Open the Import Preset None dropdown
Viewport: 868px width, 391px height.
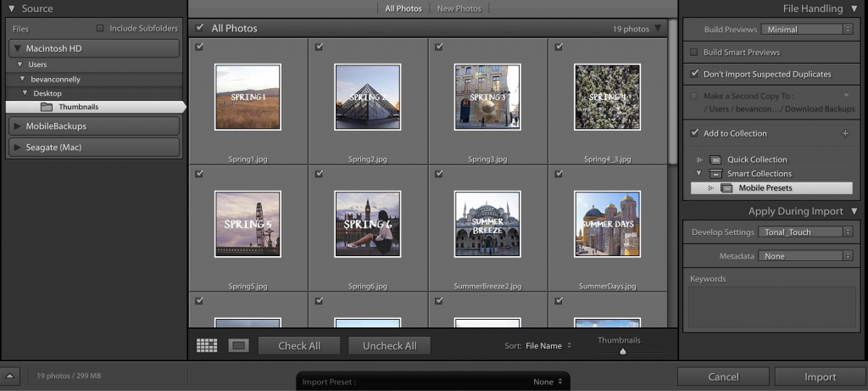[548, 382]
